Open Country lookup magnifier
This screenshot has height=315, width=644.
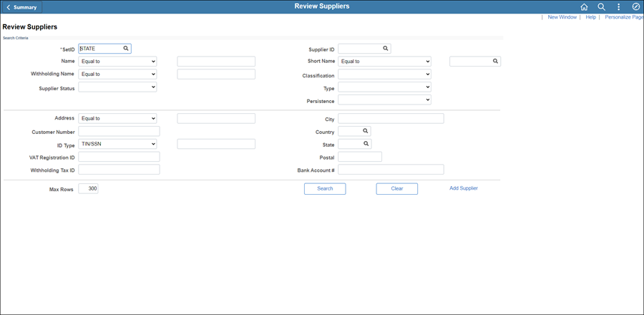[x=365, y=132]
